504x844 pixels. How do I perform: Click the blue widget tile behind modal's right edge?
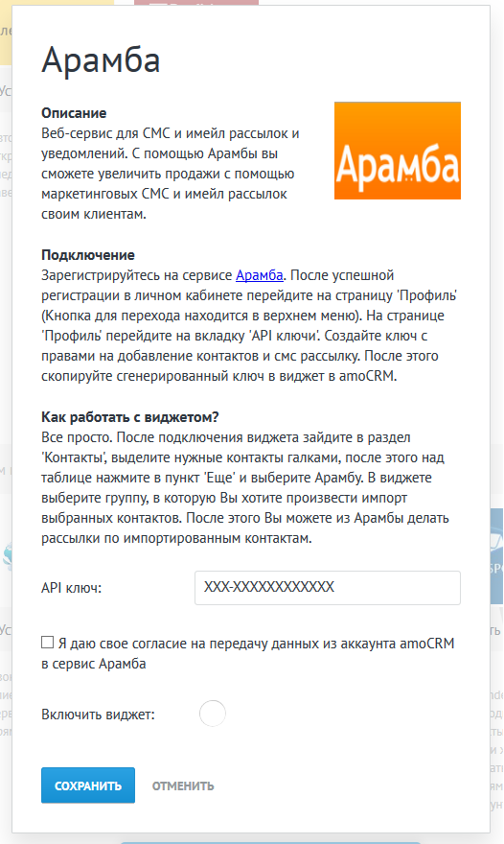point(496,556)
